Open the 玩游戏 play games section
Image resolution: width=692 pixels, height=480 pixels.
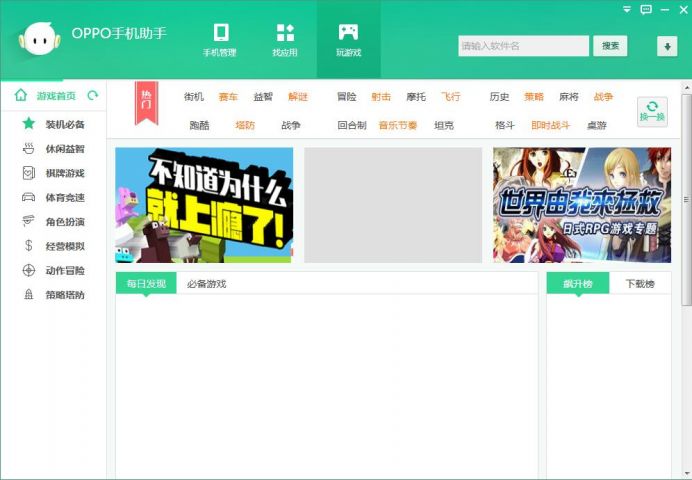pos(349,40)
